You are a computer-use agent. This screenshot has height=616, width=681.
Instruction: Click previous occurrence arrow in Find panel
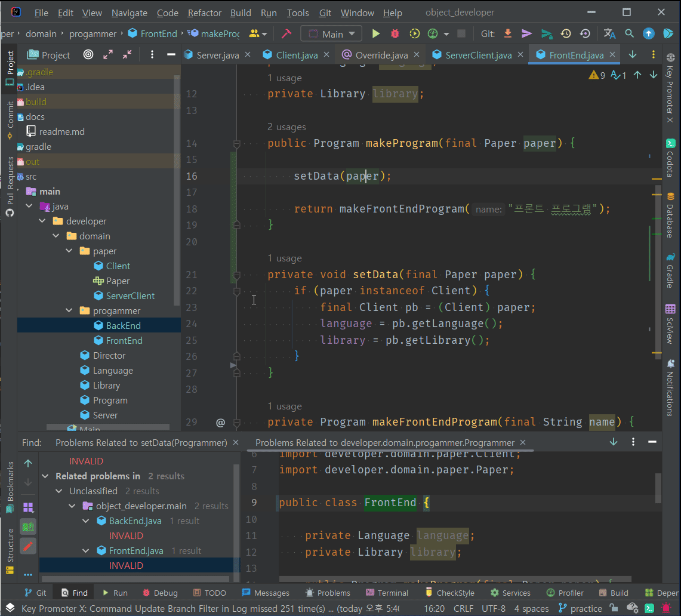tap(28, 464)
